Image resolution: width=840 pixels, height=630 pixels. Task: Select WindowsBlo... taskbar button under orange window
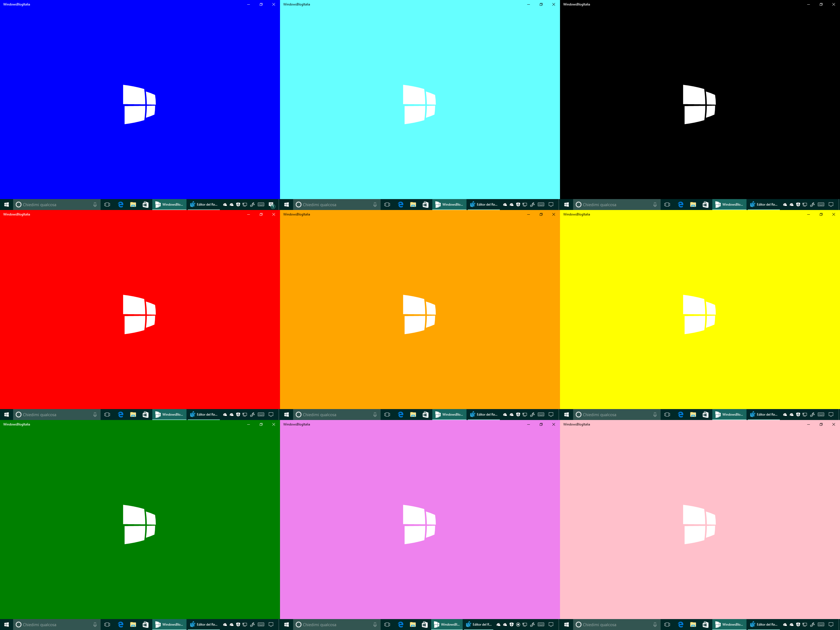click(x=449, y=415)
